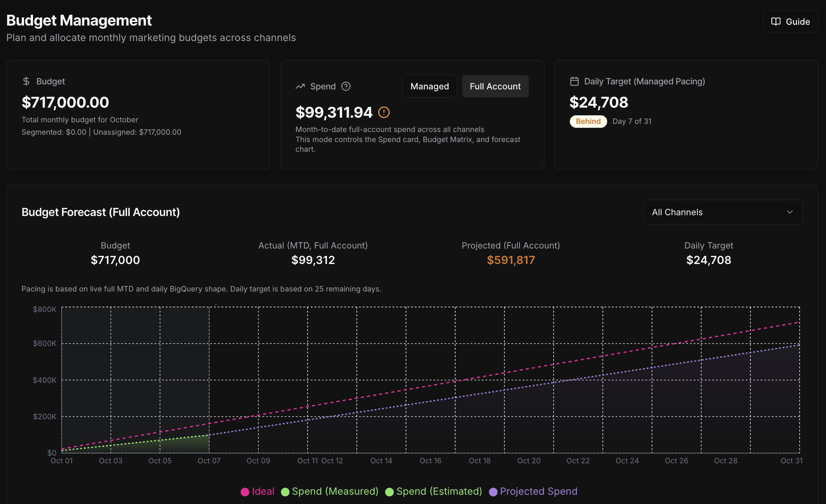
Task: Click the Oct 31 axis label
Action: tap(792, 461)
